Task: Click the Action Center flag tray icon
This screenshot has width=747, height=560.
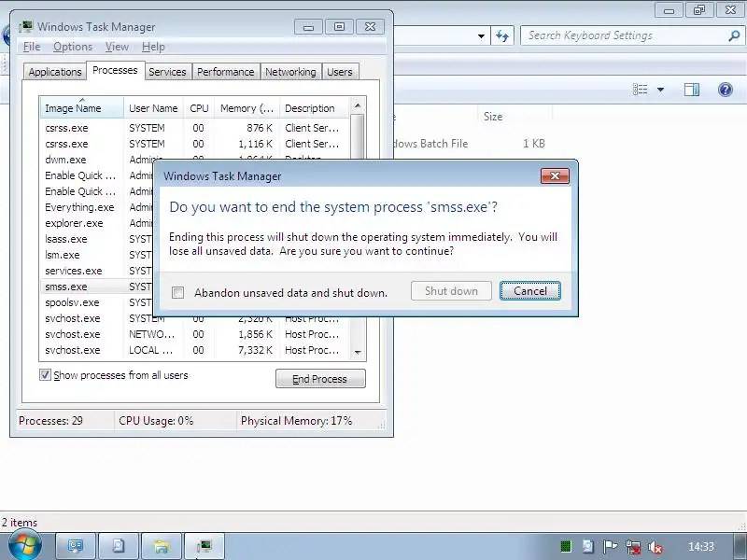Action: (x=610, y=547)
